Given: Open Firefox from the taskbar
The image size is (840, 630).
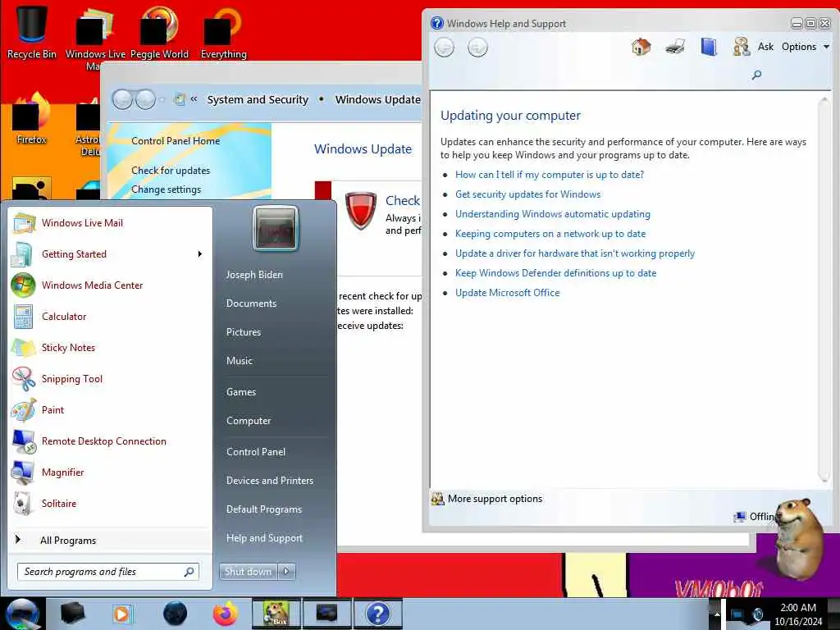Looking at the screenshot, I should [x=226, y=614].
